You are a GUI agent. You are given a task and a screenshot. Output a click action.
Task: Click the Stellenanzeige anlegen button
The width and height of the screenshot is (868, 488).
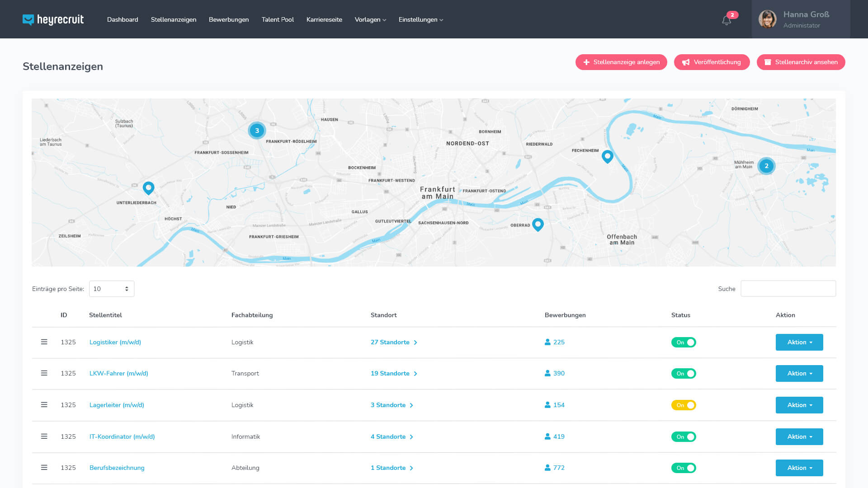[621, 62]
